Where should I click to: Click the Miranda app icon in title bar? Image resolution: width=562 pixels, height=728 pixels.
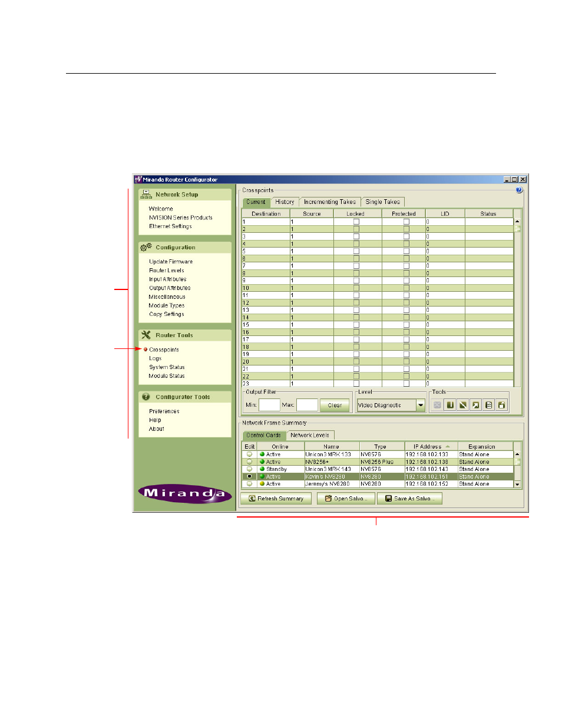pos(138,179)
